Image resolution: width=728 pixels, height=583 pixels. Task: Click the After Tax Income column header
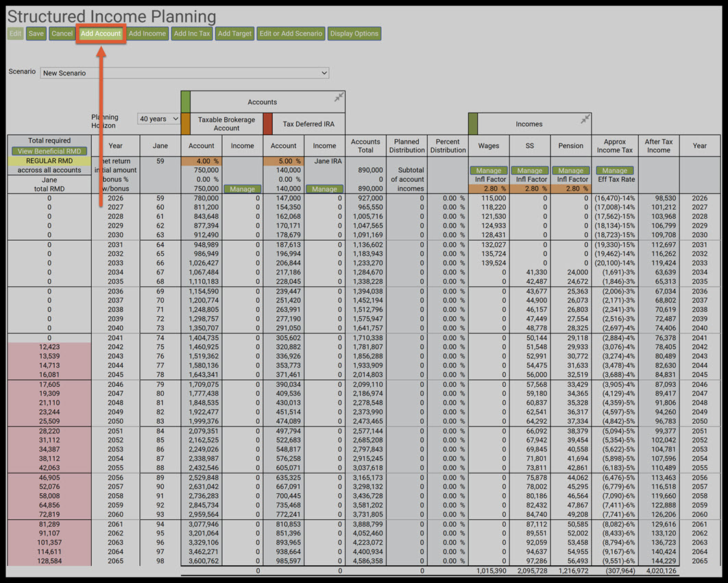(x=658, y=146)
